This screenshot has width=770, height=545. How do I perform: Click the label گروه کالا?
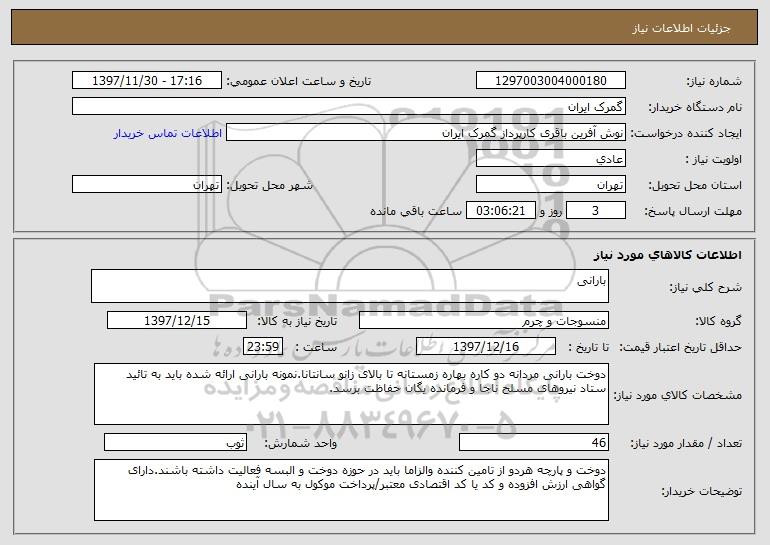718,321
